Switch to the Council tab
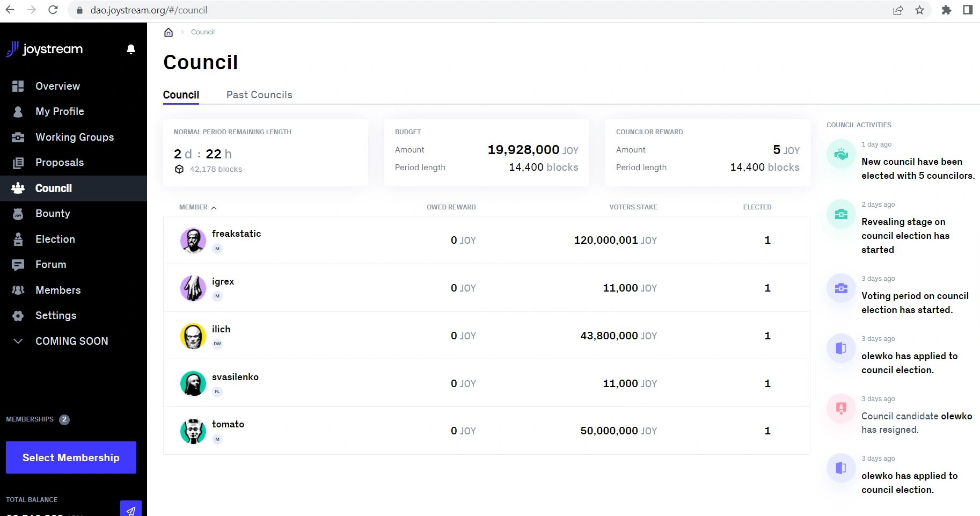 pos(181,95)
